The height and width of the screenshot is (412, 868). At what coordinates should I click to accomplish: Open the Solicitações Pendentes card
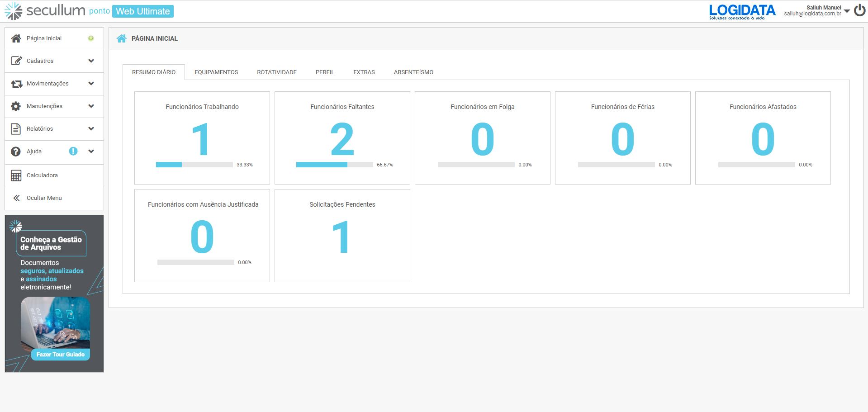(342, 236)
